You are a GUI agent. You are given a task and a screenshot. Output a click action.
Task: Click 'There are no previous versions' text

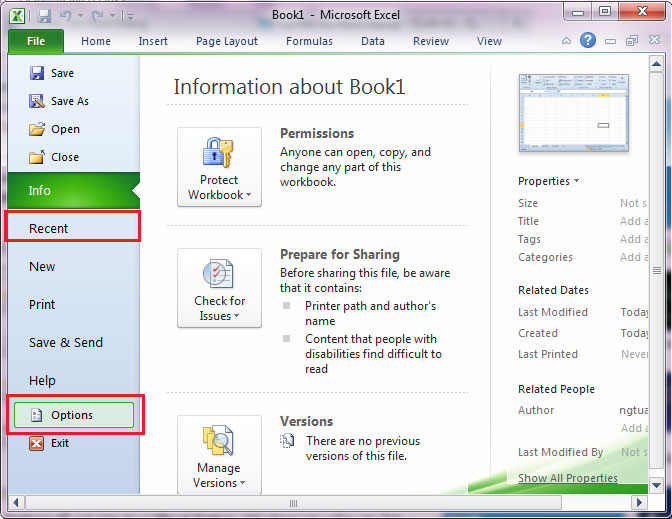363,448
